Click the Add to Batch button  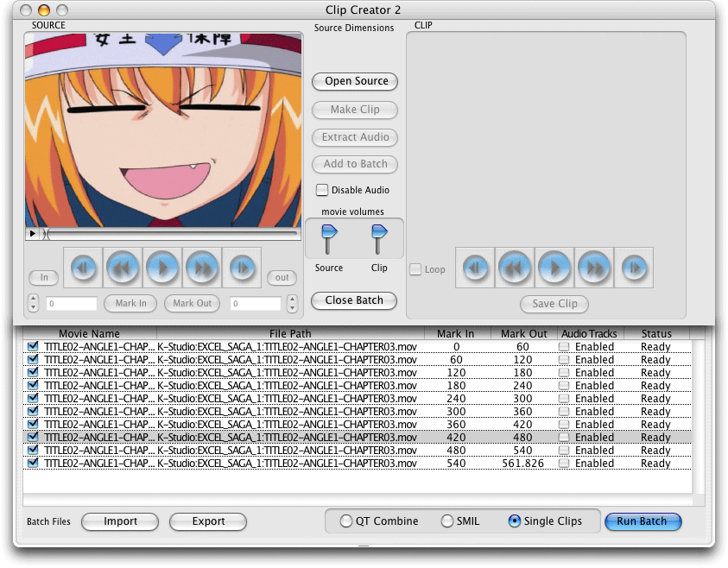(x=355, y=164)
